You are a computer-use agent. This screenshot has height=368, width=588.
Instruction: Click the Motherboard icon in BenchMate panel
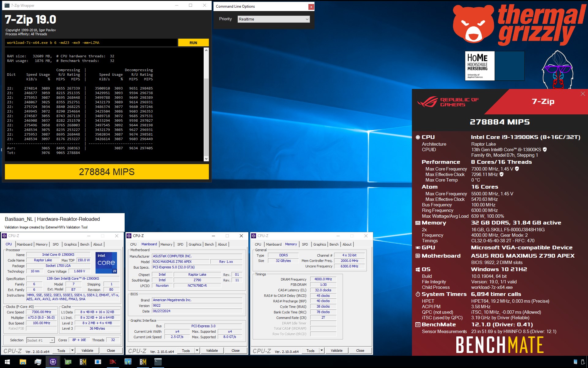(418, 256)
